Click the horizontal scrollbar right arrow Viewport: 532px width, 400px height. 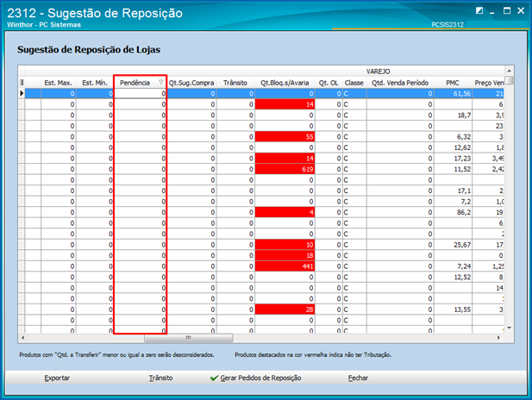[498, 338]
